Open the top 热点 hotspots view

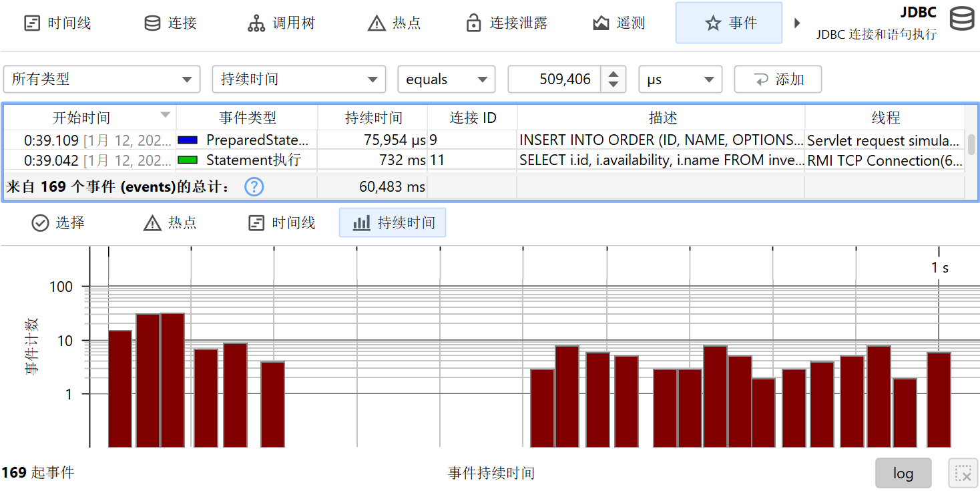395,23
